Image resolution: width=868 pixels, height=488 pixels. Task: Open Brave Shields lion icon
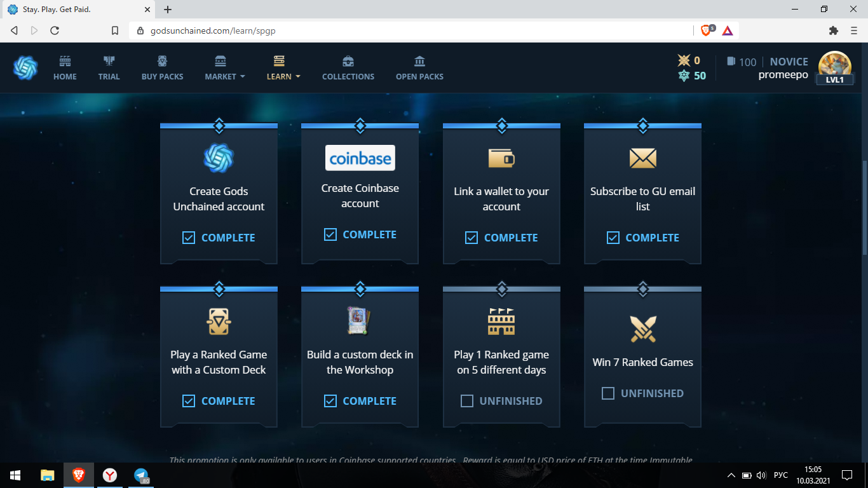coord(706,30)
